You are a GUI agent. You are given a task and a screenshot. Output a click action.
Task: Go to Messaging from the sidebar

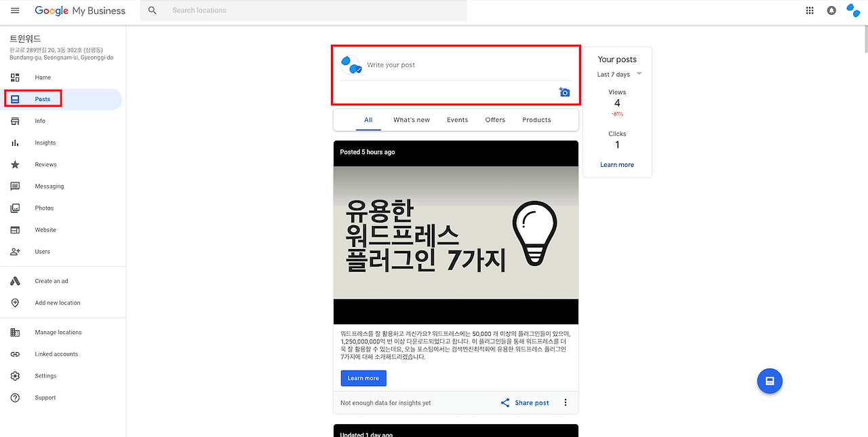(49, 186)
